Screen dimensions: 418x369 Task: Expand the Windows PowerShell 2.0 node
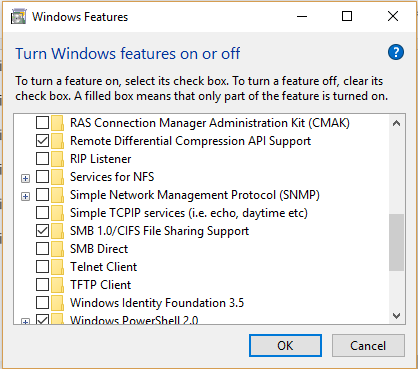point(25,321)
